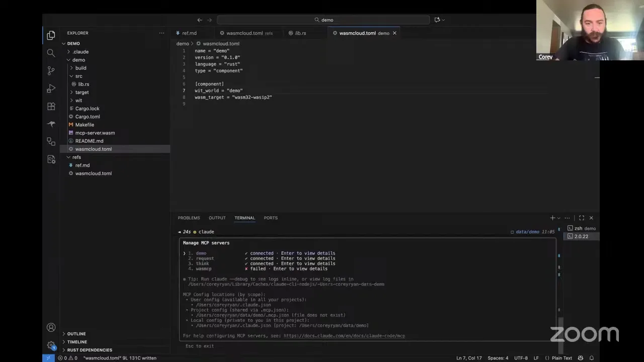This screenshot has height=362, width=644.
Task: Open the OUTPUT panel tab
Action: 217,218
